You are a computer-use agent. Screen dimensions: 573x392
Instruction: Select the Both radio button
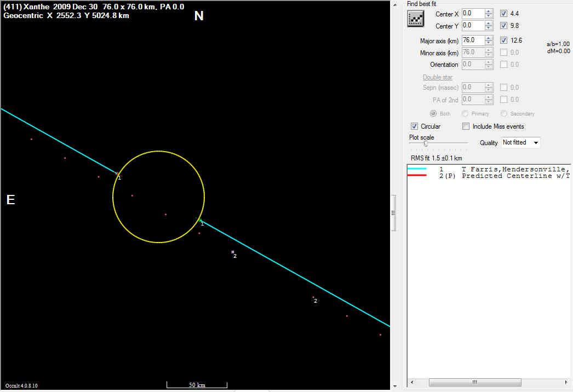point(433,114)
